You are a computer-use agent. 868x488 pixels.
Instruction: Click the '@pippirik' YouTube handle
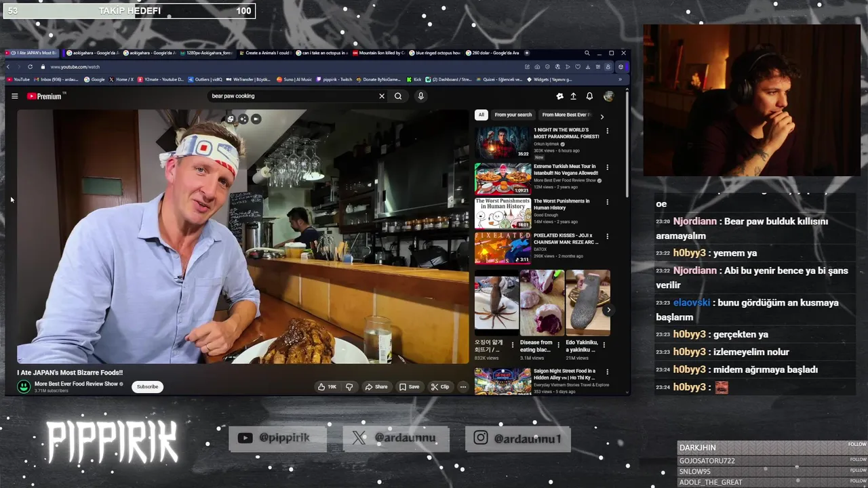284,438
